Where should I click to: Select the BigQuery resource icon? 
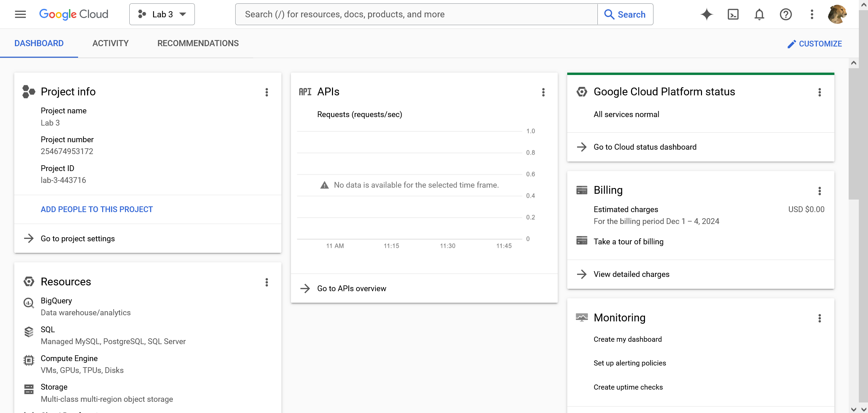[x=29, y=303]
